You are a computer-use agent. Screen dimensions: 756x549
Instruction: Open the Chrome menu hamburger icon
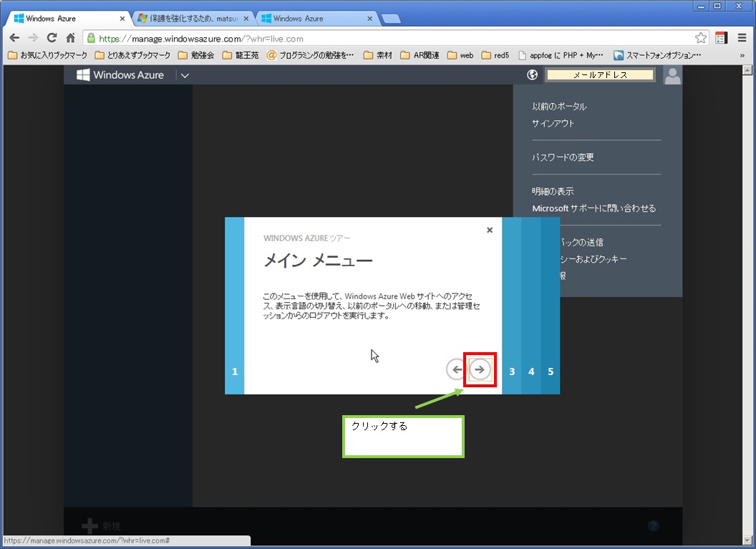pos(742,38)
